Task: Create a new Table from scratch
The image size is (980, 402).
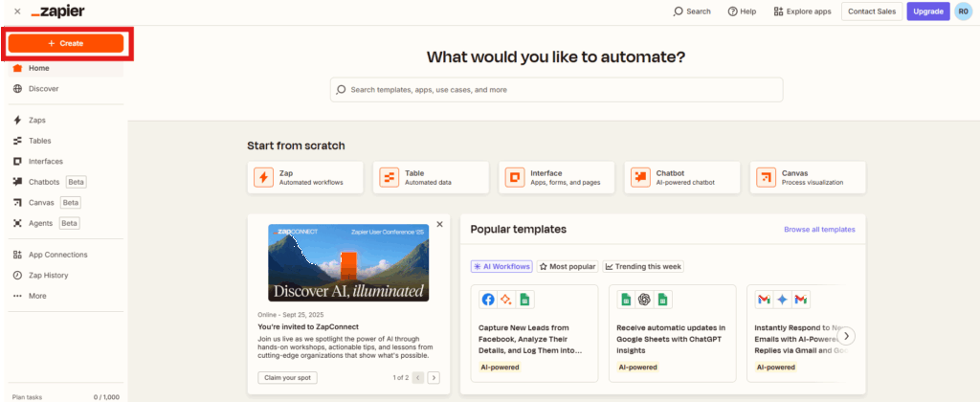Action: [x=432, y=178]
